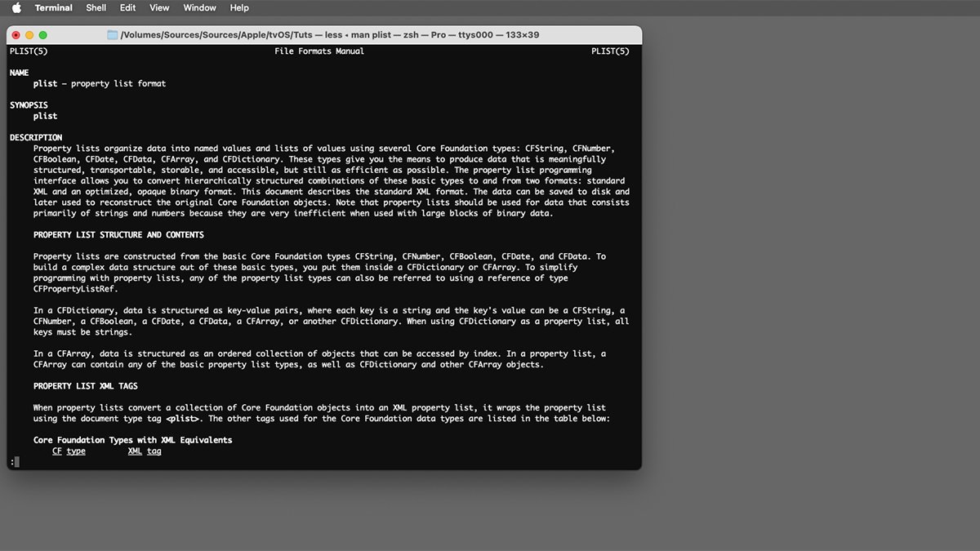Click the File Formats Manual heading
980x551 pixels.
[x=319, y=51]
